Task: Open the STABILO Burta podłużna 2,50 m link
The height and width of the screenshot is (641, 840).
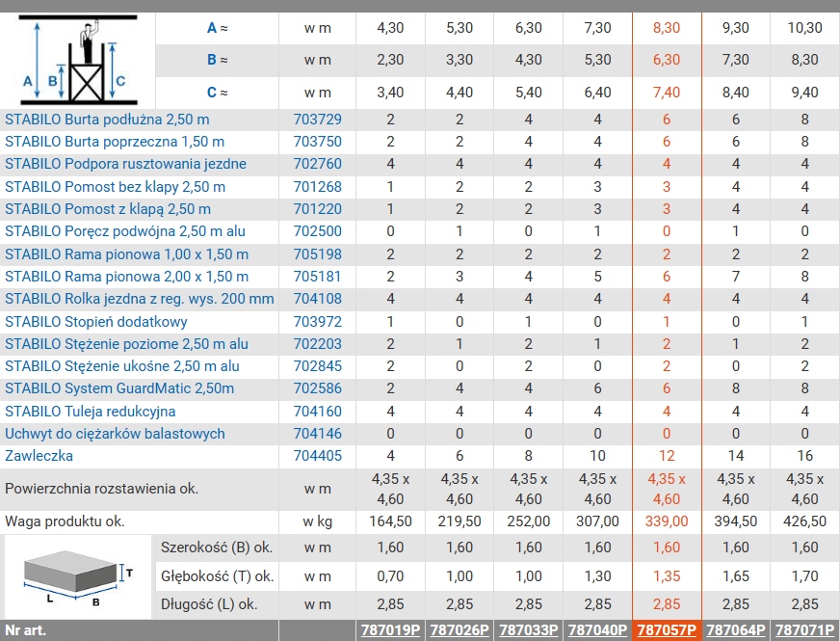Action: 107,119
